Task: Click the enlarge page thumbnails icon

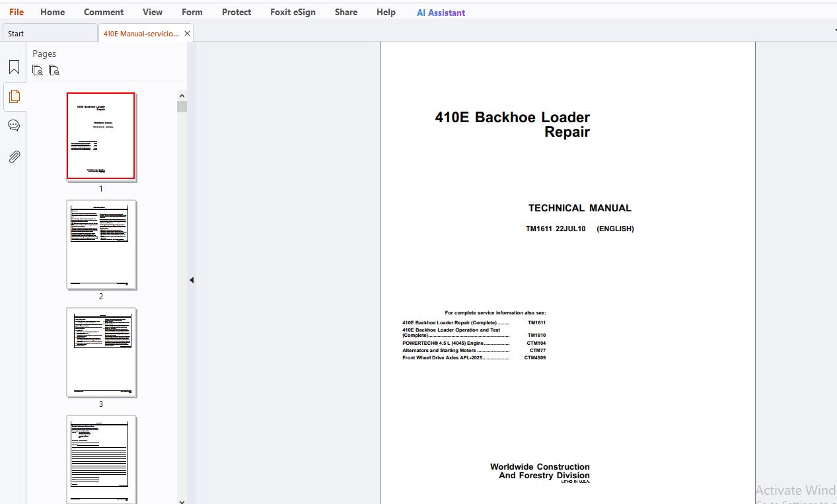Action: (x=38, y=71)
